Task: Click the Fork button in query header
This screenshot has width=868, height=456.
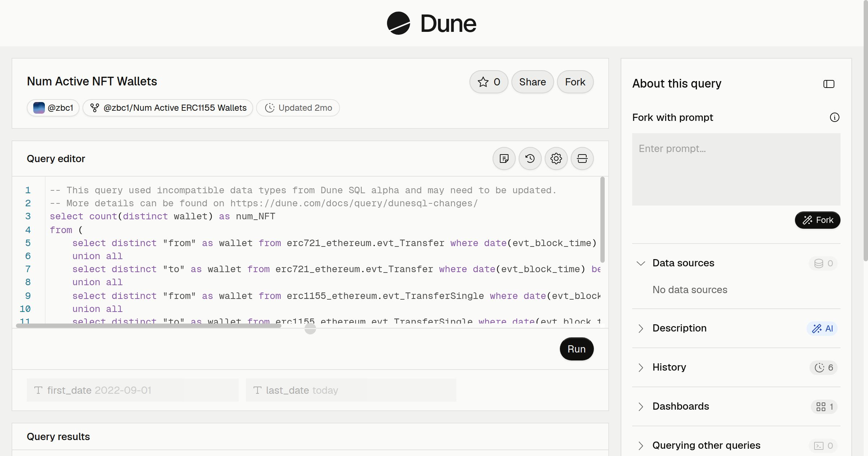Action: 575,82
